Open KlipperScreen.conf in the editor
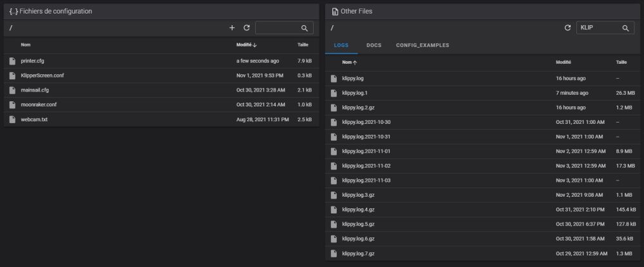The height and width of the screenshot is (267, 644). pos(42,75)
